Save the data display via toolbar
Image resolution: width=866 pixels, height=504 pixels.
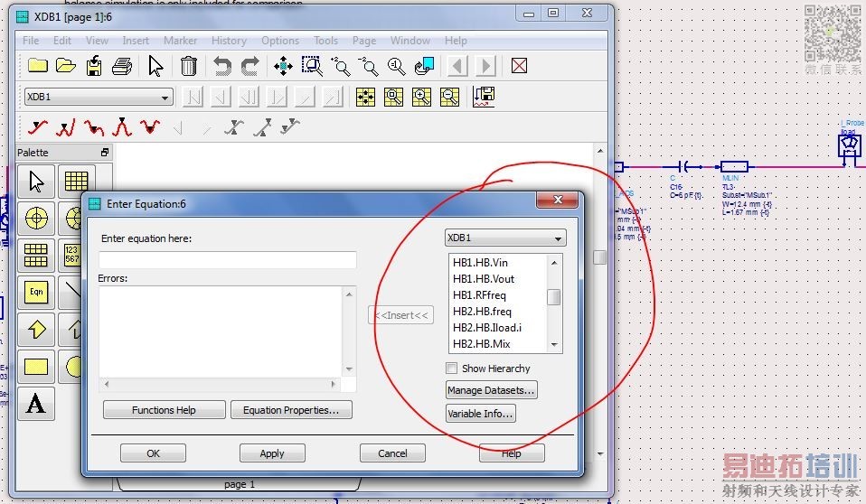click(x=94, y=66)
